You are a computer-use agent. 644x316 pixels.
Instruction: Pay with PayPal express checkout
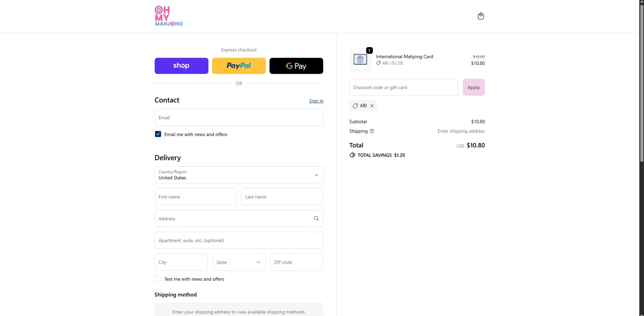(239, 66)
